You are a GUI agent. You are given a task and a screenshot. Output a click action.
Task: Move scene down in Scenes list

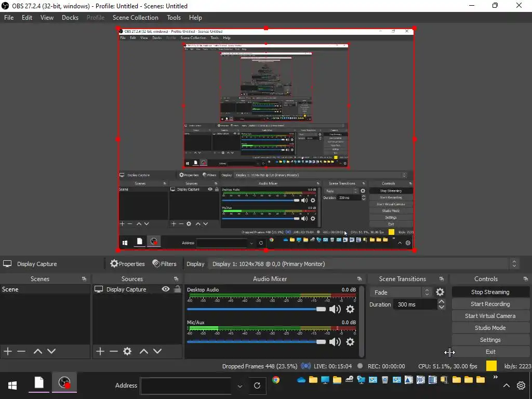click(x=51, y=351)
